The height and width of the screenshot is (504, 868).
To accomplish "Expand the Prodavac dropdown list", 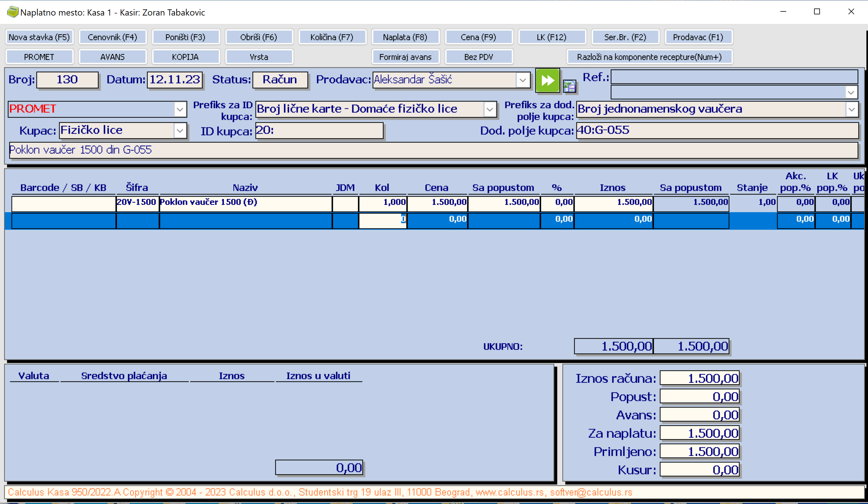I will [x=522, y=80].
